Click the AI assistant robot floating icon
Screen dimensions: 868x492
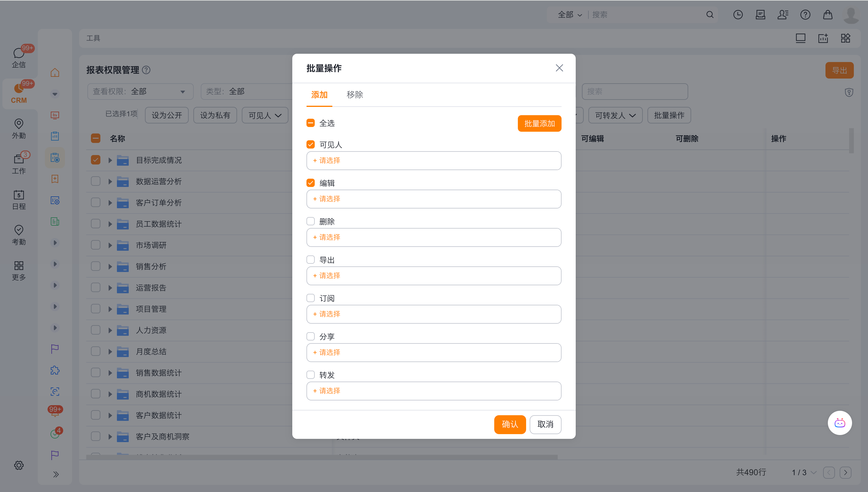[840, 423]
